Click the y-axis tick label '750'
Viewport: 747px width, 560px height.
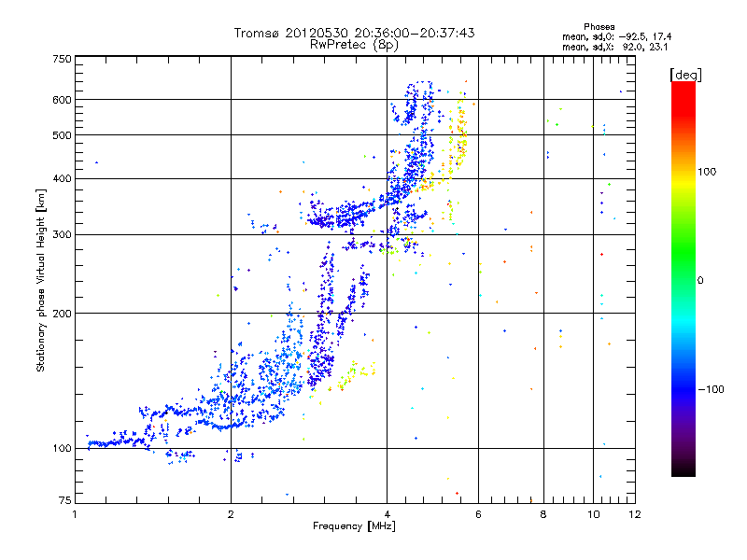pos(62,59)
